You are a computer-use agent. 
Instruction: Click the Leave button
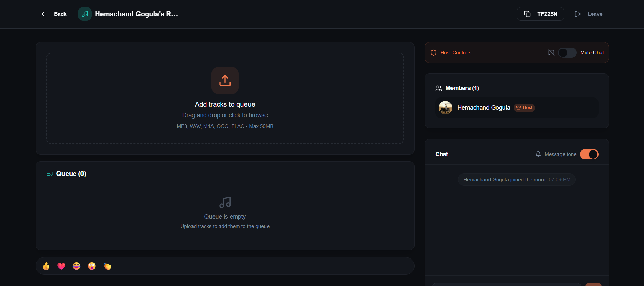coord(595,14)
